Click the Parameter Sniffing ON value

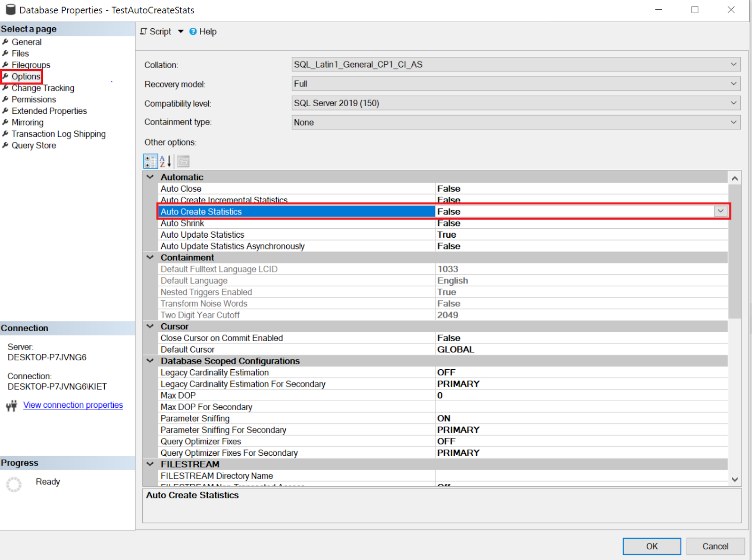(581, 419)
